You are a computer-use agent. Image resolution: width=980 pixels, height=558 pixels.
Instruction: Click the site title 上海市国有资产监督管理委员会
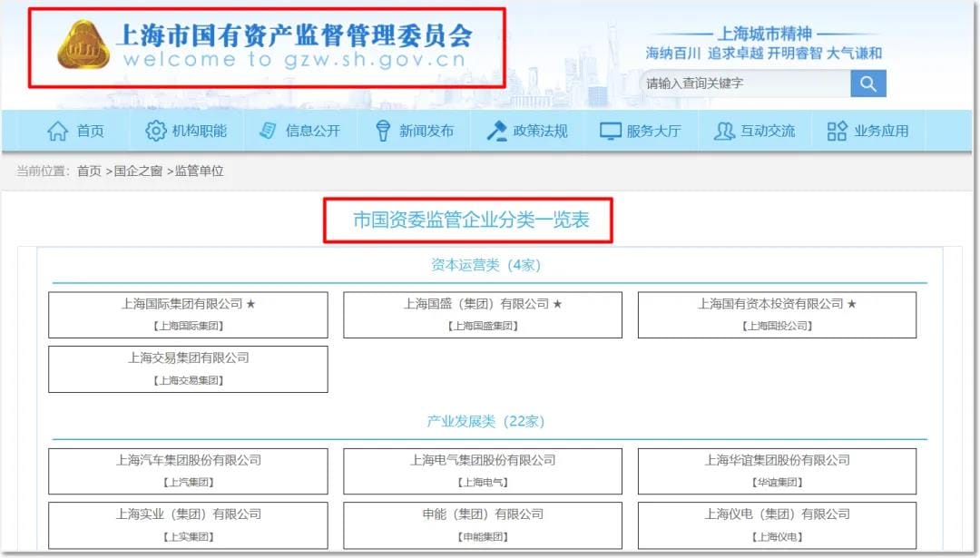[294, 35]
